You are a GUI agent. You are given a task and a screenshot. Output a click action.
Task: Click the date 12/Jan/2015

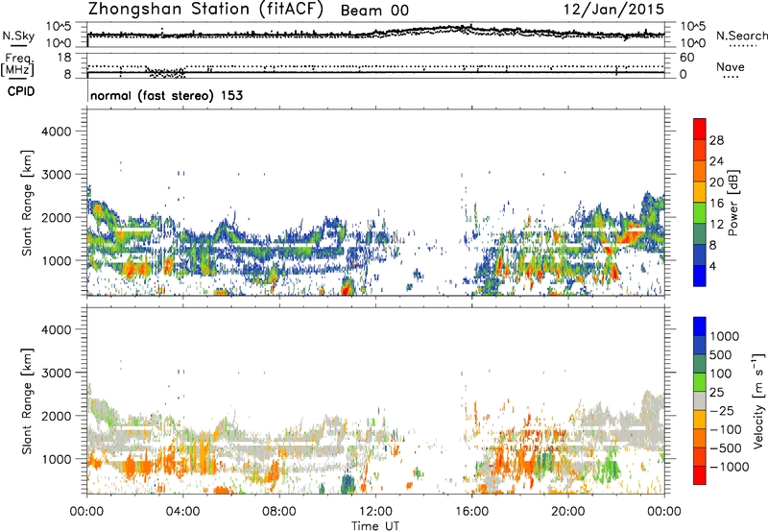point(613,10)
